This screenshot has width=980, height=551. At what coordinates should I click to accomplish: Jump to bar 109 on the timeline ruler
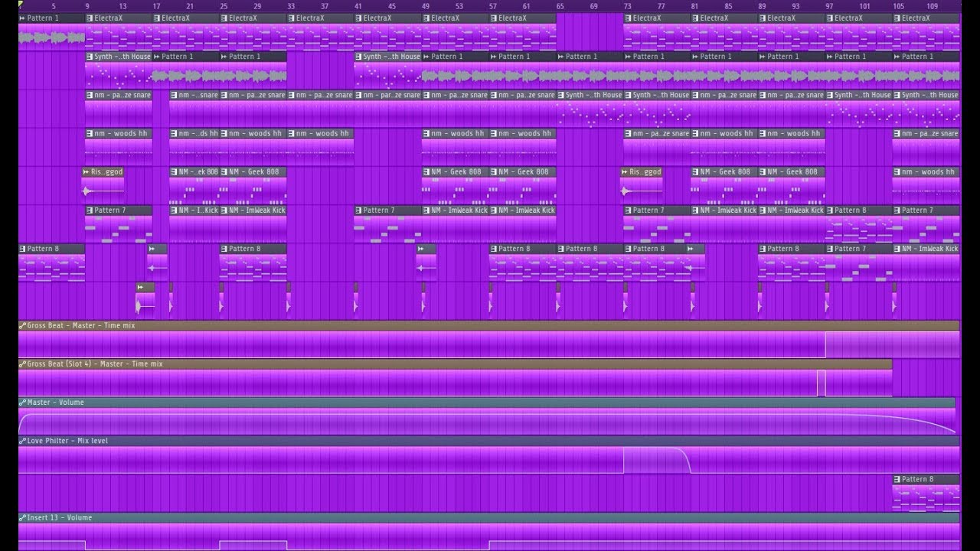point(932,6)
